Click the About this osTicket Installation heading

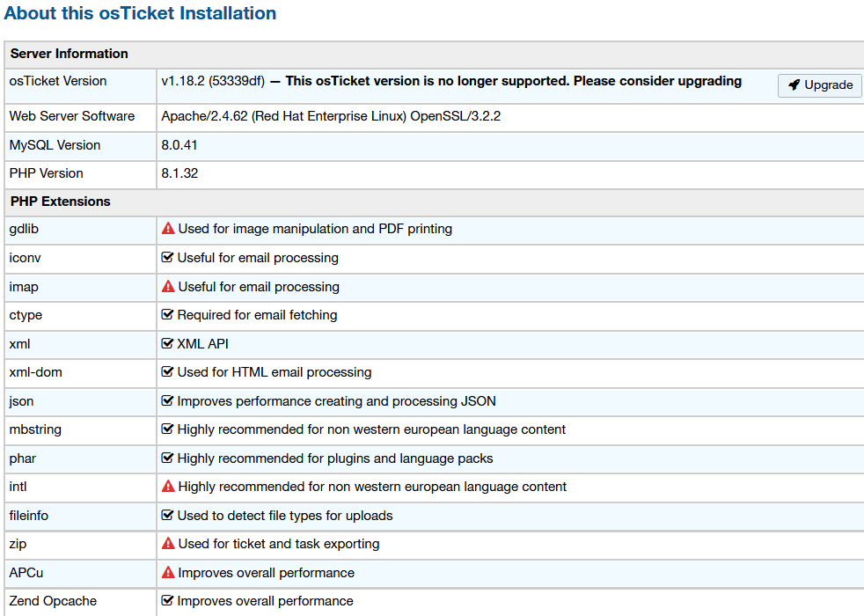pyautogui.click(x=140, y=13)
